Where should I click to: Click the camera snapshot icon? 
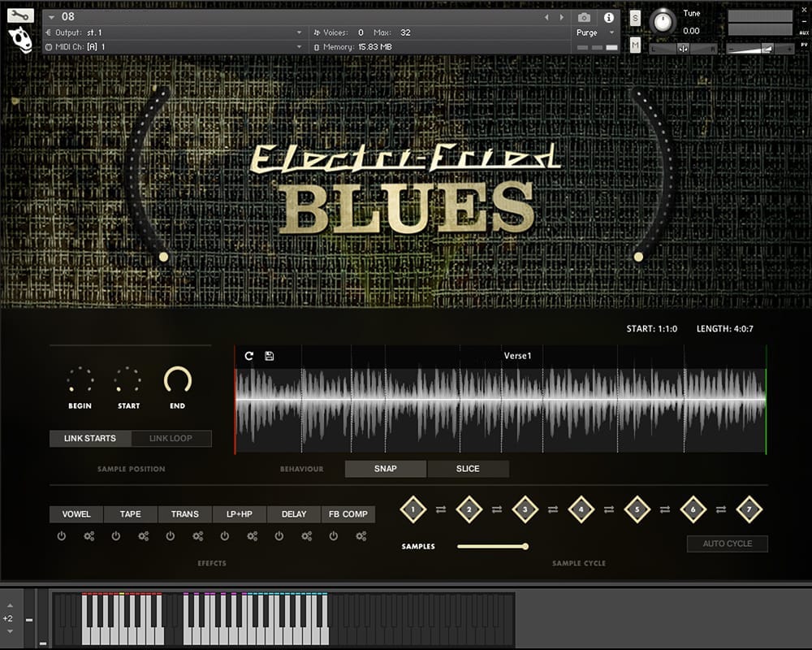[584, 17]
